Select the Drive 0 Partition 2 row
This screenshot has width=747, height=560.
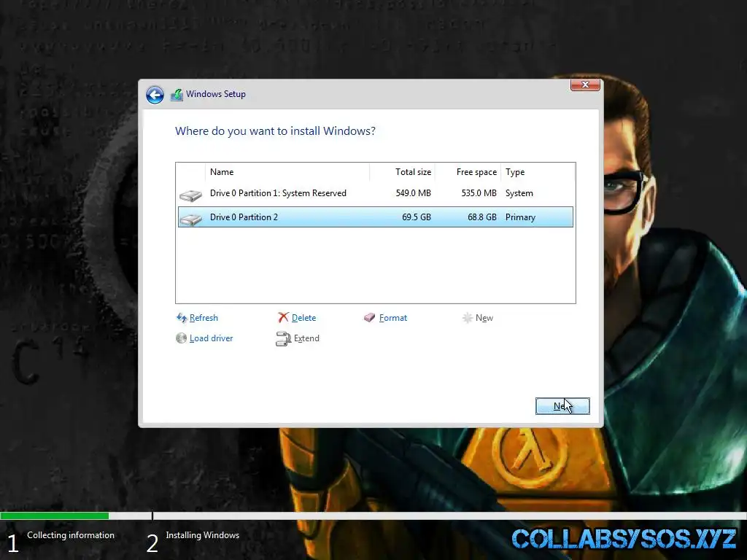(376, 217)
